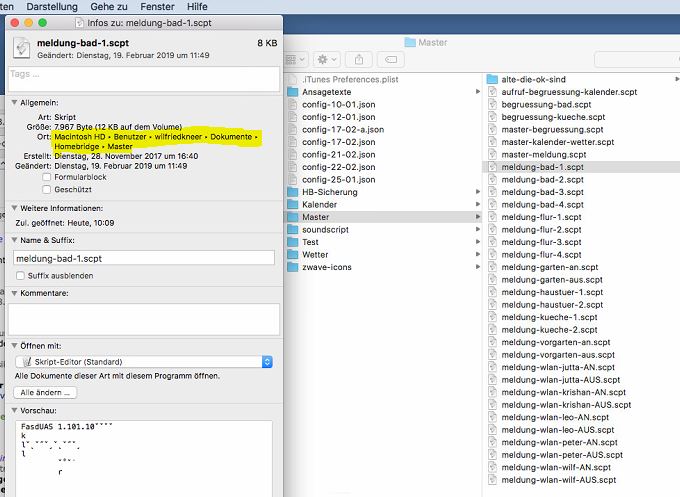Open the Skript-Editor application dropdown
This screenshot has width=680, height=497.
(144, 361)
